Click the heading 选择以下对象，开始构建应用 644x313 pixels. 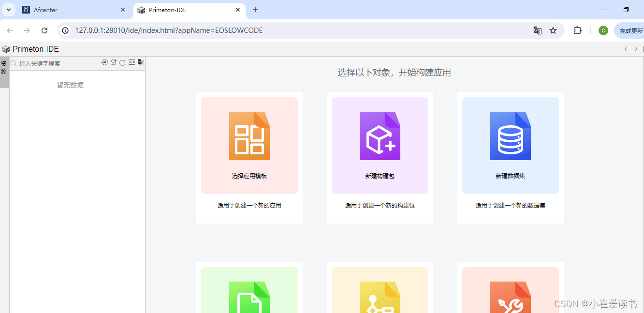click(x=394, y=73)
